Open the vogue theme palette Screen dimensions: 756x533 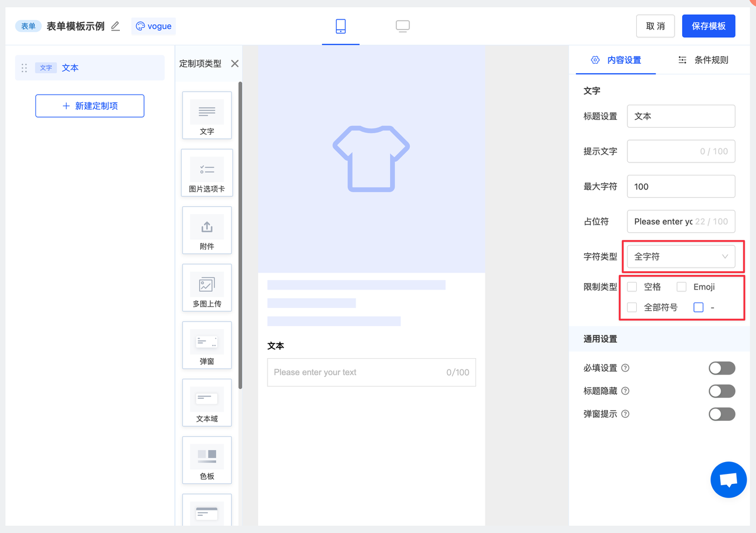pos(154,26)
